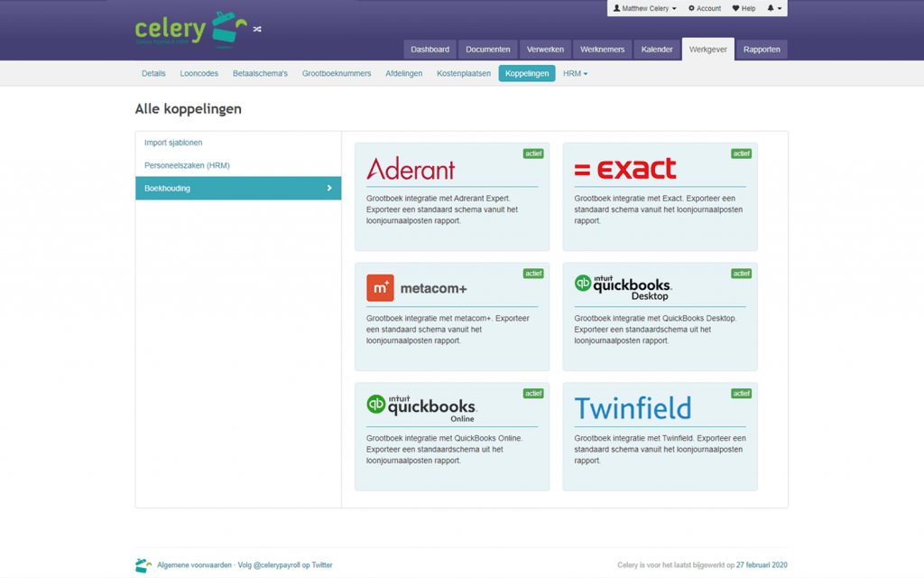Screen dimensions: 924x578
Task: Open the Verwerken tab
Action: point(545,50)
